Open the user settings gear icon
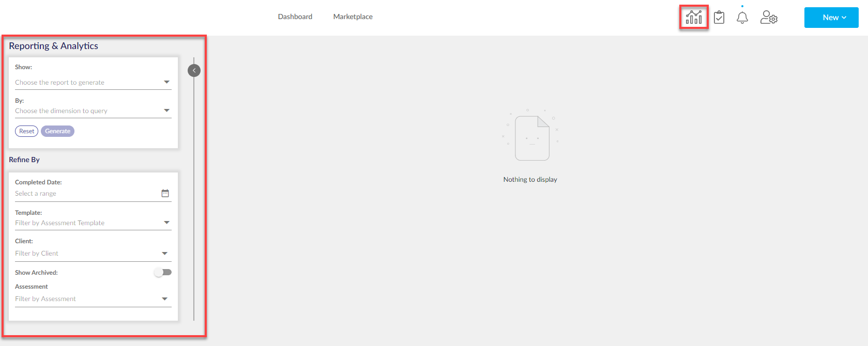868x346 pixels. click(x=769, y=18)
